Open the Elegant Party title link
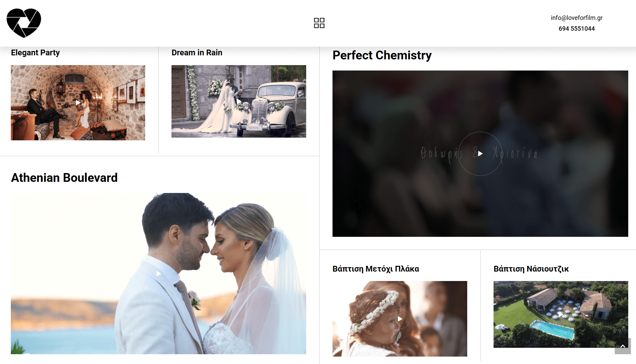Viewport: 636px width, 364px height. pos(35,53)
